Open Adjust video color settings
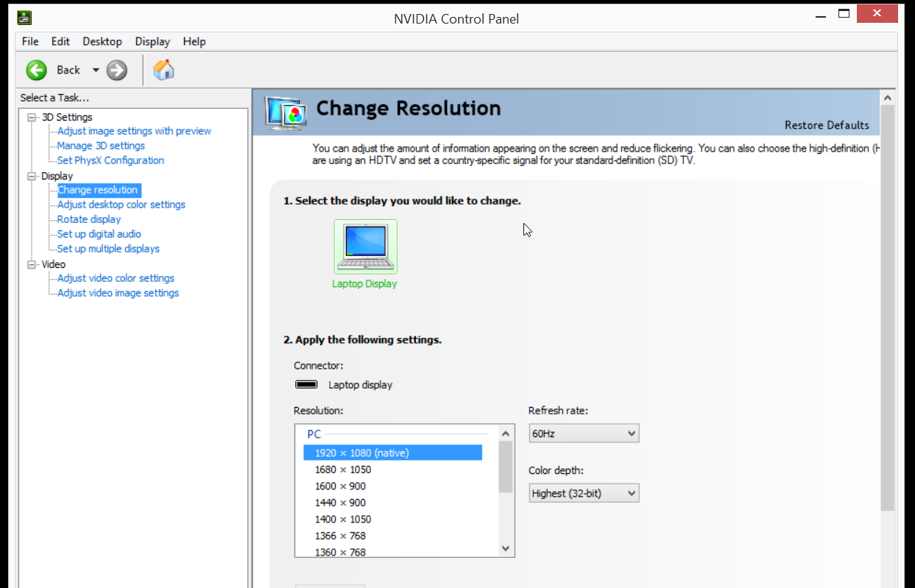 116,278
